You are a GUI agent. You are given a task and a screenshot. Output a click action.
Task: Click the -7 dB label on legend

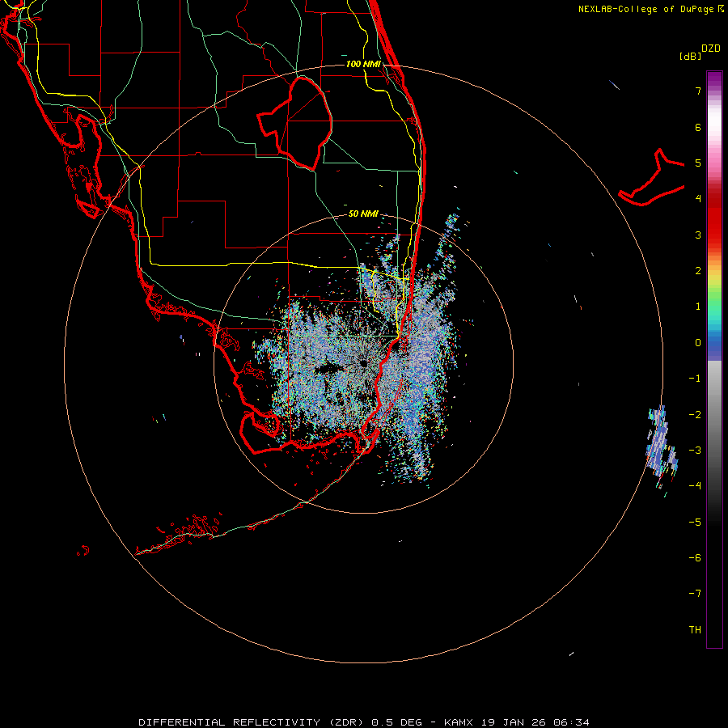pos(695,594)
